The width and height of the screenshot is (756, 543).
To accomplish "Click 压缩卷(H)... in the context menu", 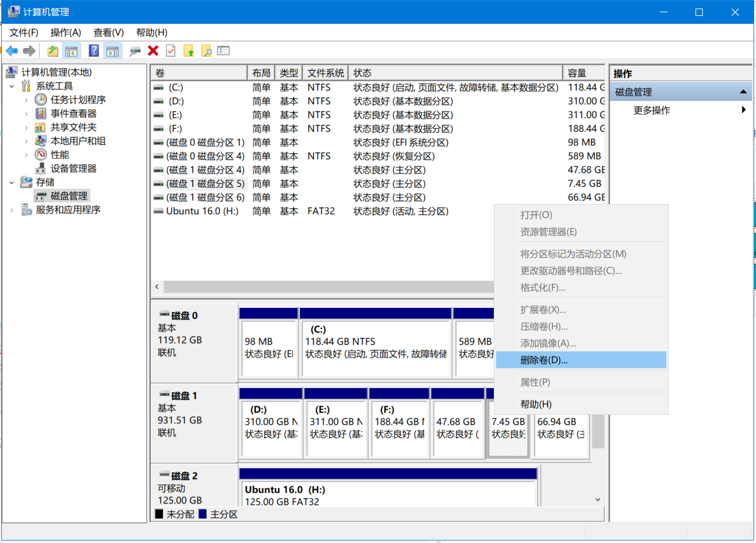I will click(x=581, y=327).
